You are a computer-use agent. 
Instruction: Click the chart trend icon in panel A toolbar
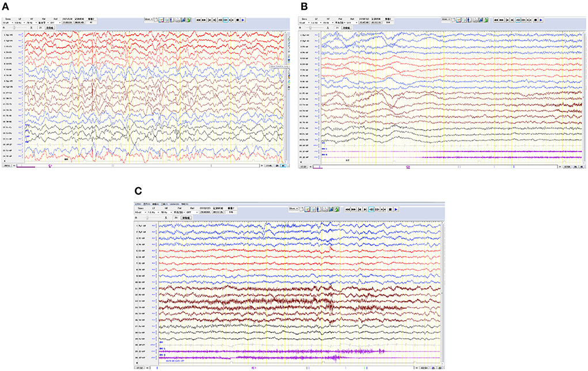[x=161, y=20]
